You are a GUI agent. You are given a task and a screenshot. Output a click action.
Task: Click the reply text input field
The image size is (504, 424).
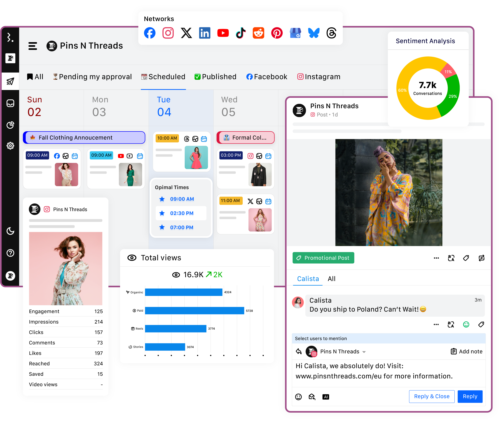pyautogui.click(x=388, y=373)
